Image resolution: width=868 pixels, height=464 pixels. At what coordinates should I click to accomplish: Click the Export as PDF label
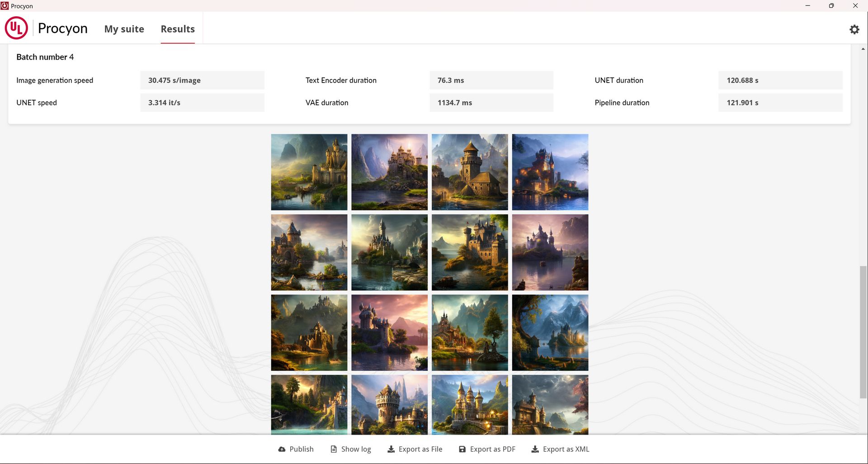coord(493,449)
